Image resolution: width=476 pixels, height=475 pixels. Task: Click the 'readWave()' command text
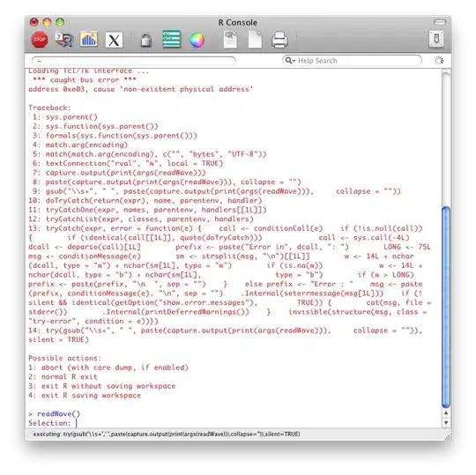[x=58, y=414]
